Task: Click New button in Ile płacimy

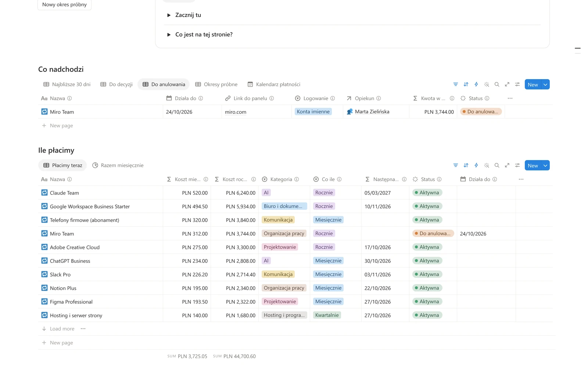Action: coord(533,165)
